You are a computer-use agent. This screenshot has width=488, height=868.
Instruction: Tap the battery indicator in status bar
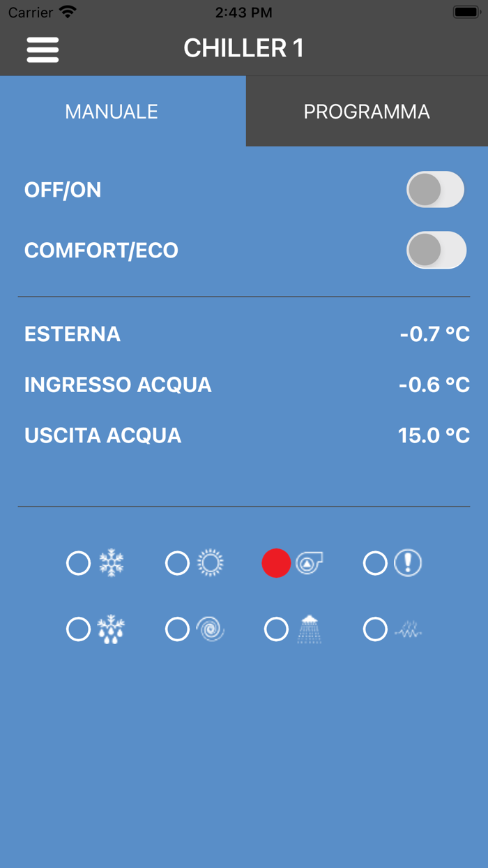point(465,13)
